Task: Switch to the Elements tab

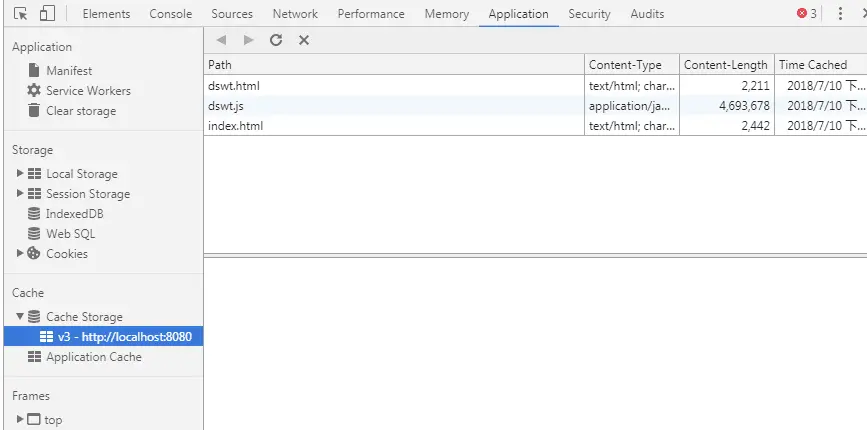Action: click(x=106, y=14)
